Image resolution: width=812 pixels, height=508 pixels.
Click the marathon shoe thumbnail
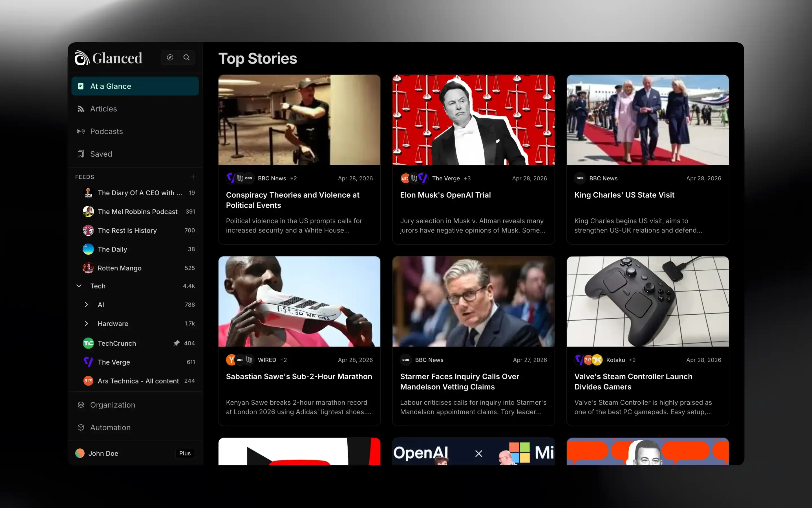pyautogui.click(x=299, y=301)
